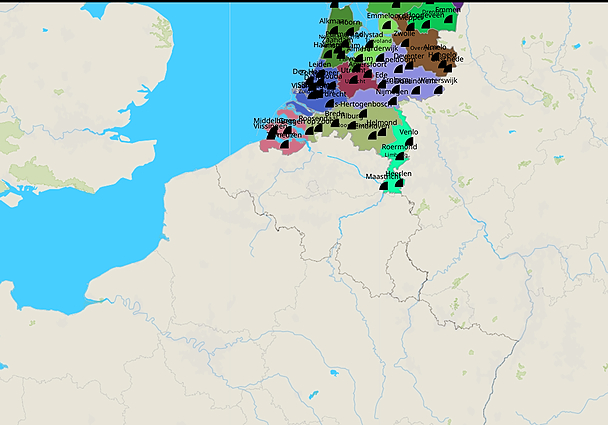Click the Deventer city label
This screenshot has width=608, height=425.
409,57
